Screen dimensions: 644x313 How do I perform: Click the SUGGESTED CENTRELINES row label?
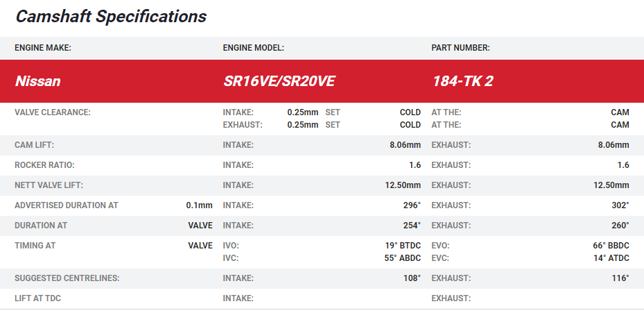67,278
